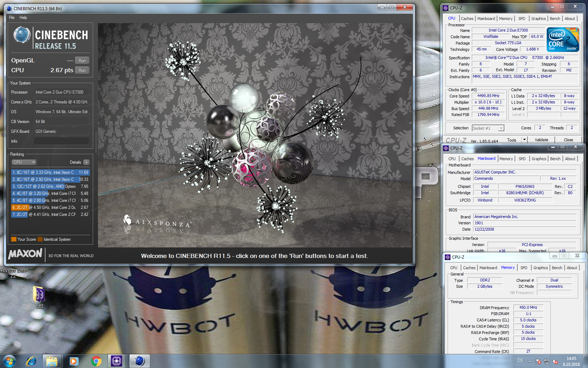Open Action Center flag in the system tray
Image resolution: width=588 pixels, height=368 pixels.
pyautogui.click(x=538, y=361)
